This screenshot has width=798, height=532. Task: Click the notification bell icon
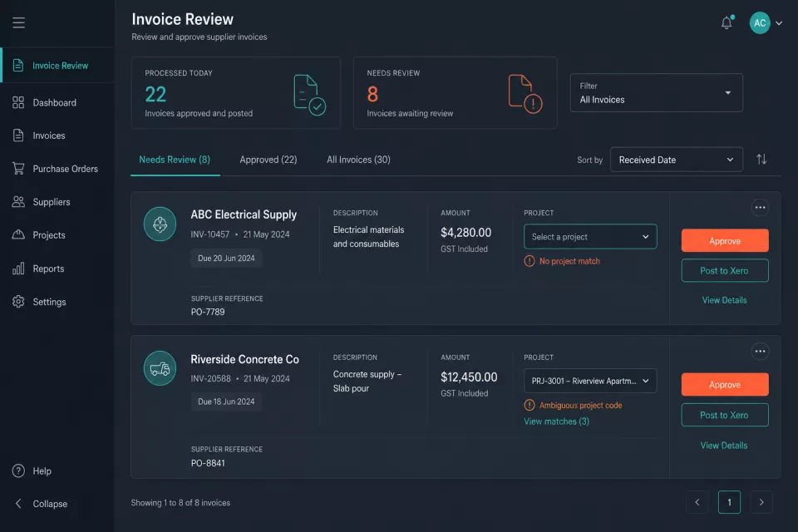click(x=727, y=22)
